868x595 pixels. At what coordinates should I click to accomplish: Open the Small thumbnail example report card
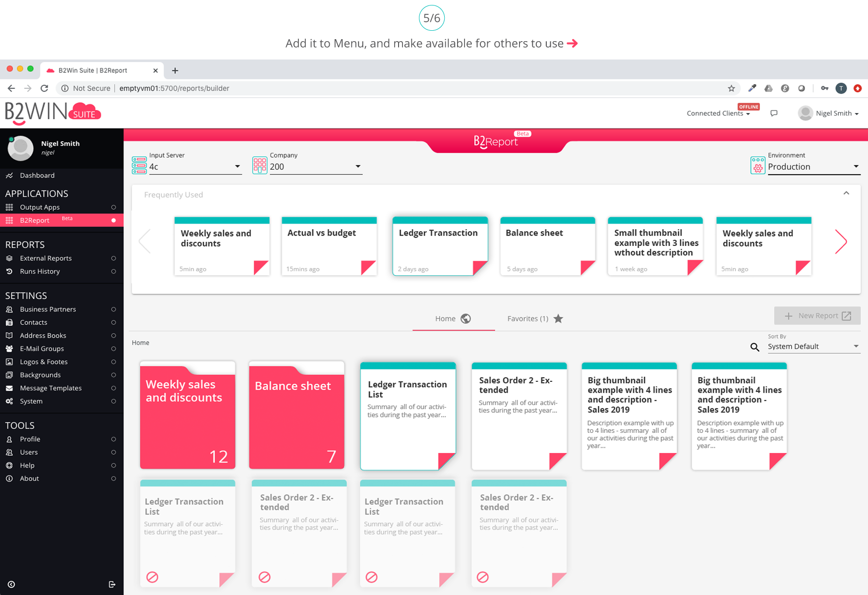tap(655, 246)
